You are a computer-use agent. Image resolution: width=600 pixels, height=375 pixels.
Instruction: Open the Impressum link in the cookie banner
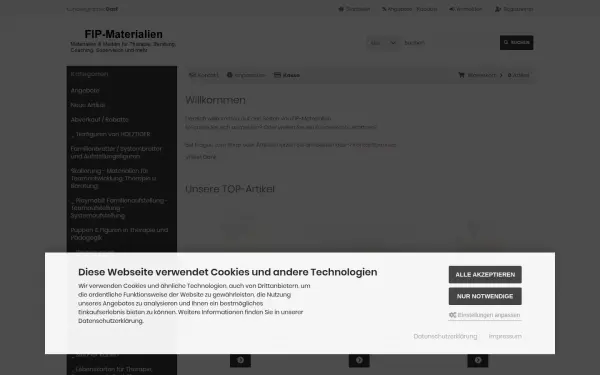[x=505, y=336]
